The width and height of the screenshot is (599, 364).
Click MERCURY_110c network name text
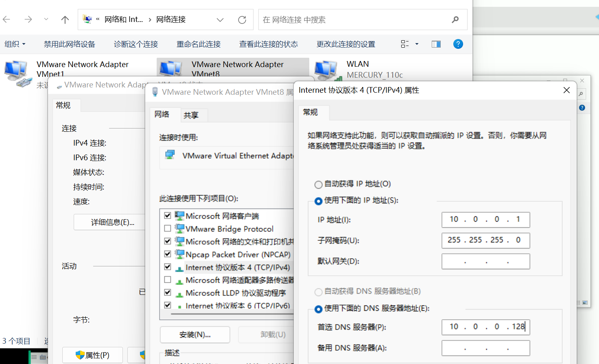[x=375, y=75]
